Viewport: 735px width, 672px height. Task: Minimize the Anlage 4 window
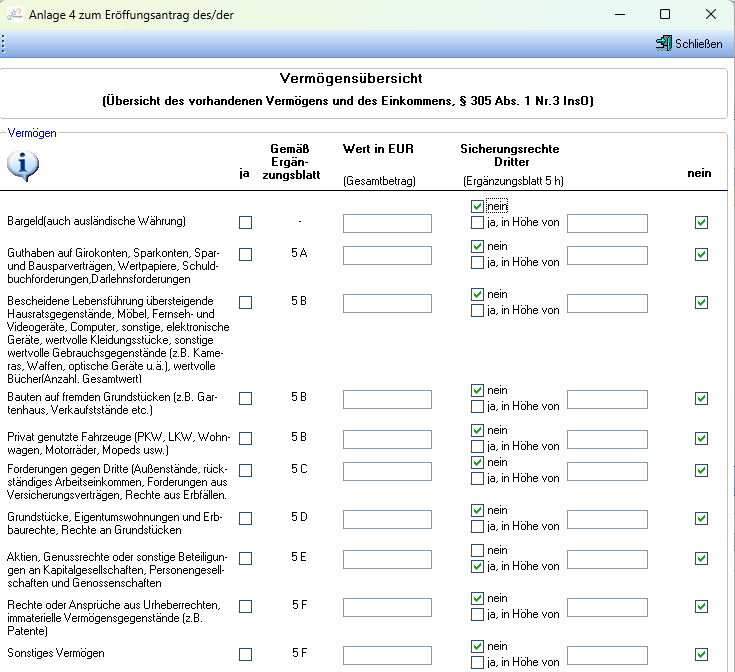click(620, 15)
